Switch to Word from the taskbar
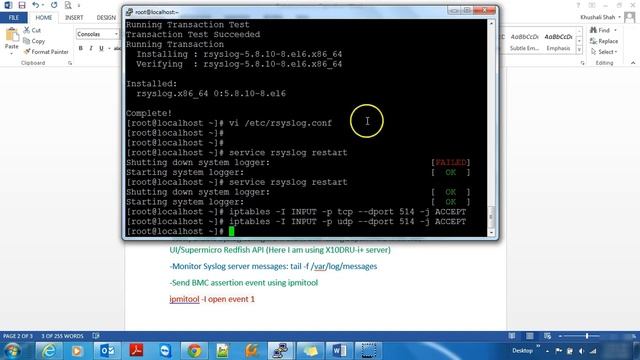 (339, 351)
